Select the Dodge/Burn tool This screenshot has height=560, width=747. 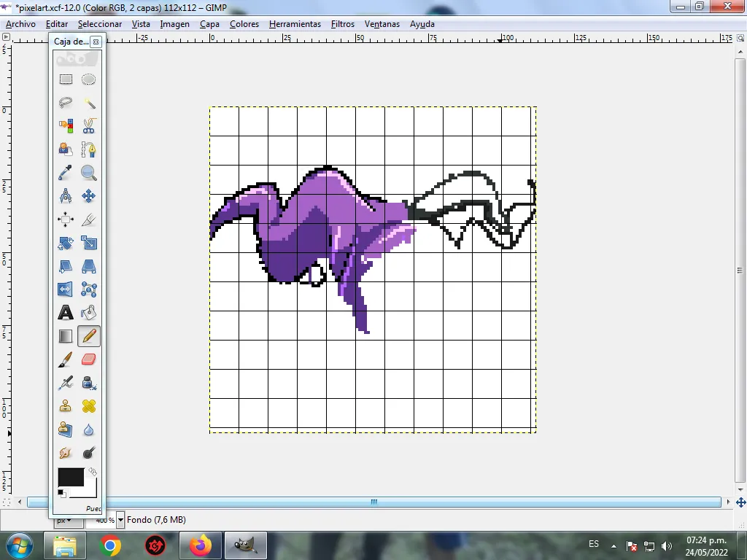(x=88, y=453)
